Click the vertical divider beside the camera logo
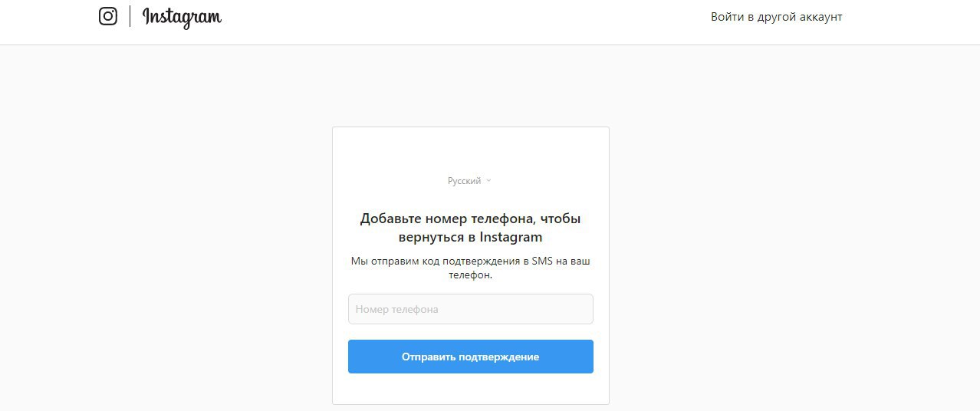The image size is (980, 411). pos(130,16)
